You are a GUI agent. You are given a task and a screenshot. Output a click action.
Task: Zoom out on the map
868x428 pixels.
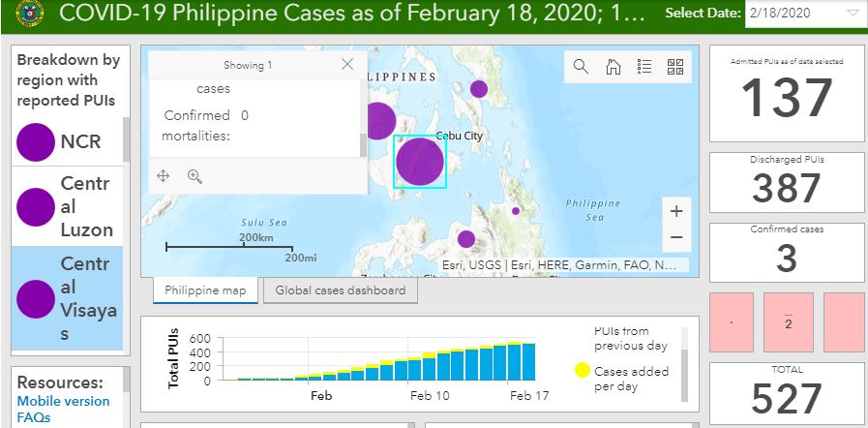(x=675, y=237)
